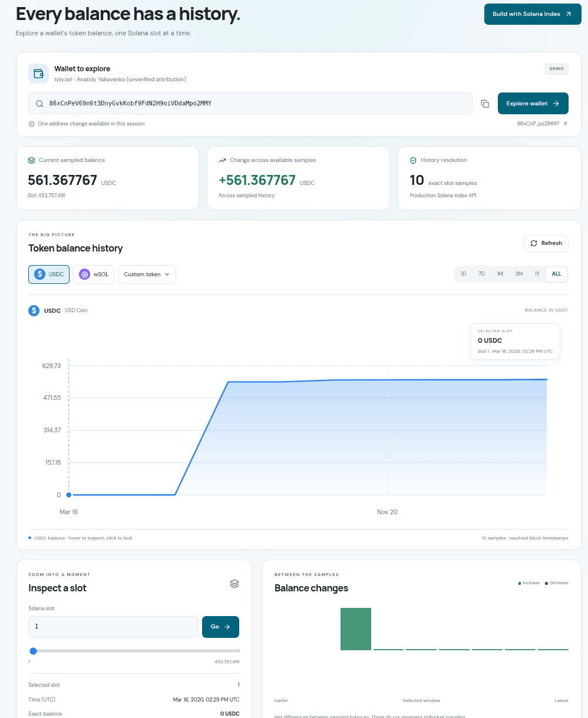Switch chart range to 7D
588x718 pixels.
coord(481,274)
